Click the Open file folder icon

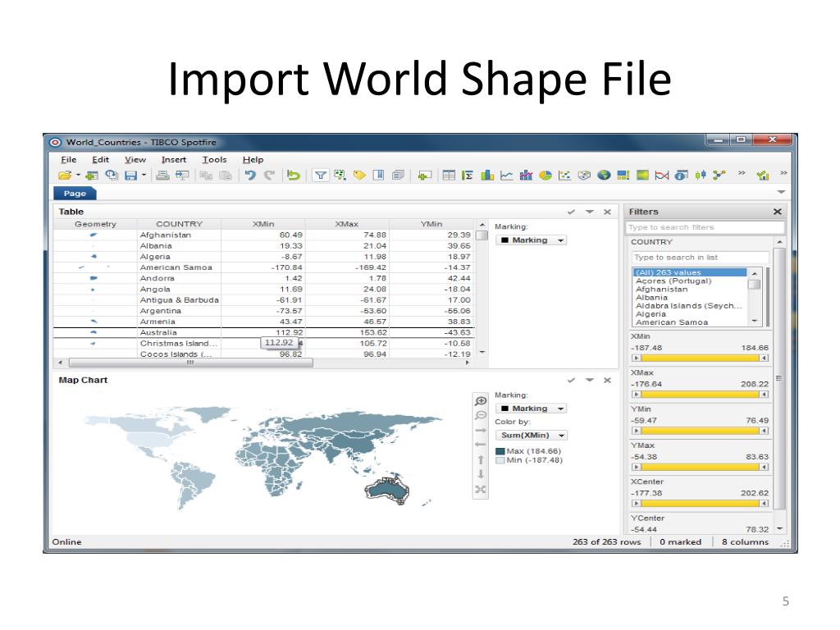click(64, 176)
